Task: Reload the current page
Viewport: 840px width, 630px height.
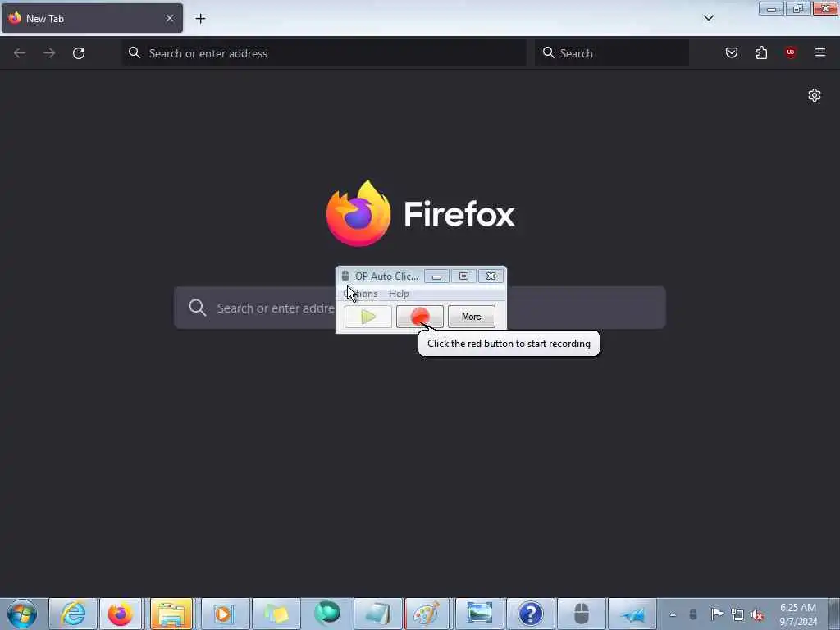Action: click(79, 53)
